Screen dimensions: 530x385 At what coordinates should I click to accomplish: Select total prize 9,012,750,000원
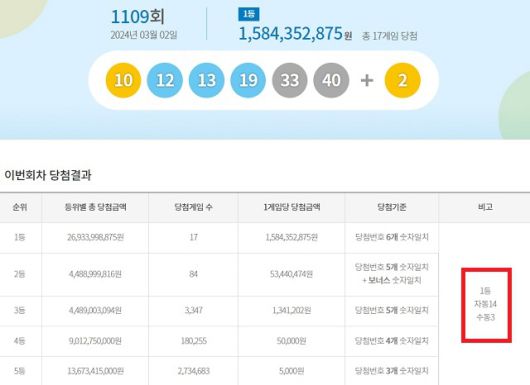[95, 341]
